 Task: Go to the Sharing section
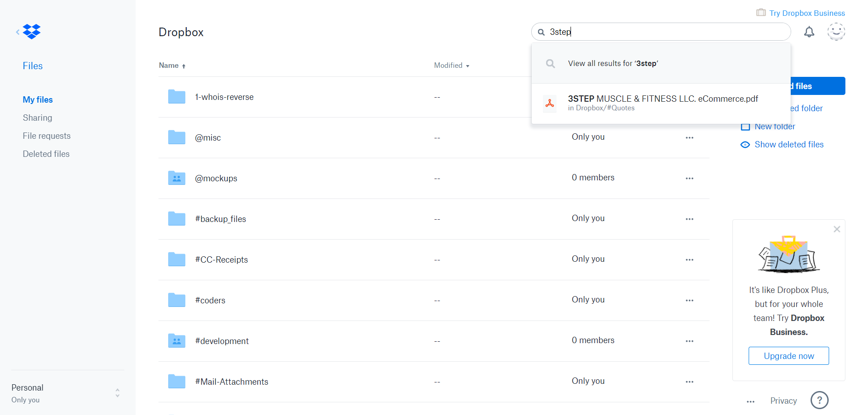coord(38,118)
